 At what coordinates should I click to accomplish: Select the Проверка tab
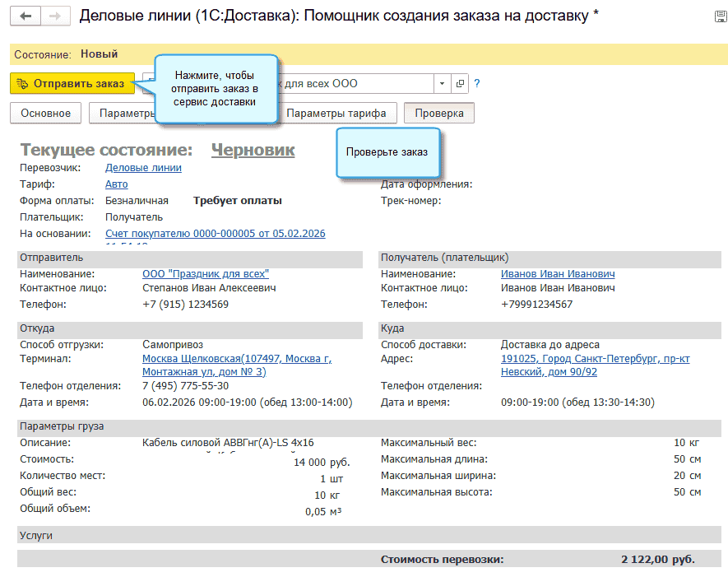[x=438, y=114]
